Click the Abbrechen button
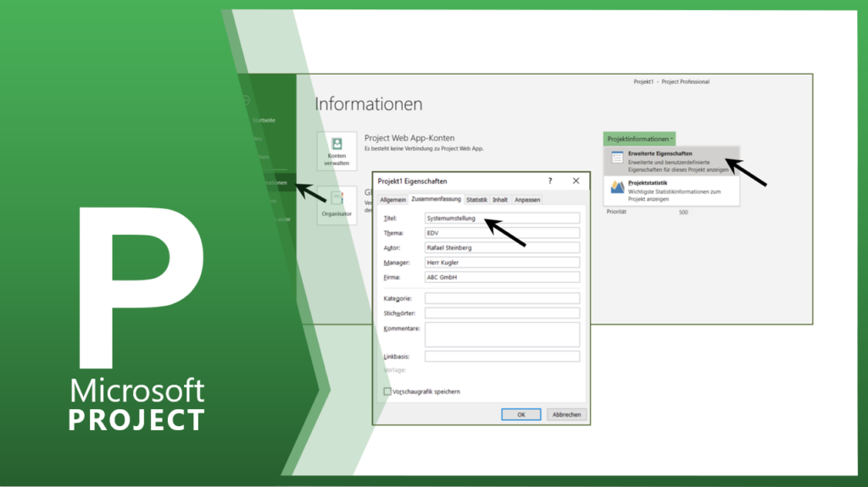 [566, 414]
